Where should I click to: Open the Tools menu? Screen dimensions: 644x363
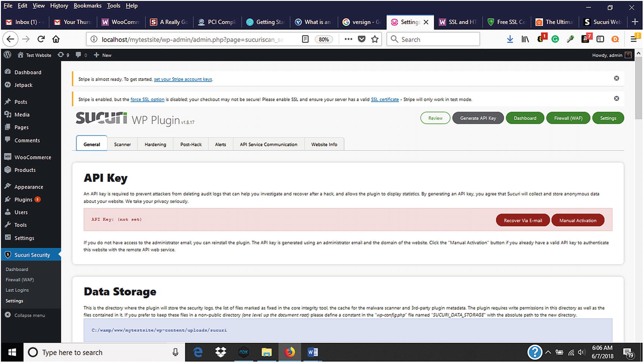click(x=113, y=6)
